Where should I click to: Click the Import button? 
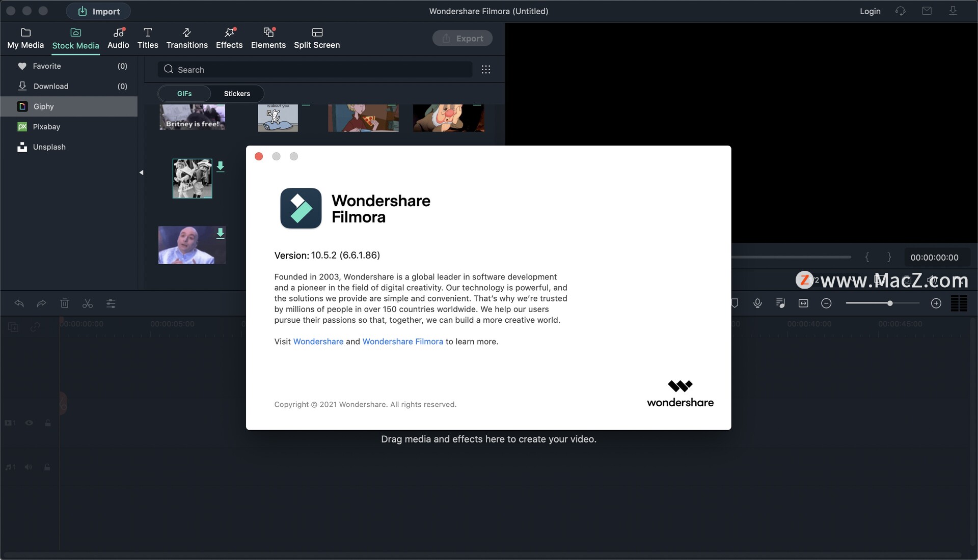click(x=98, y=11)
